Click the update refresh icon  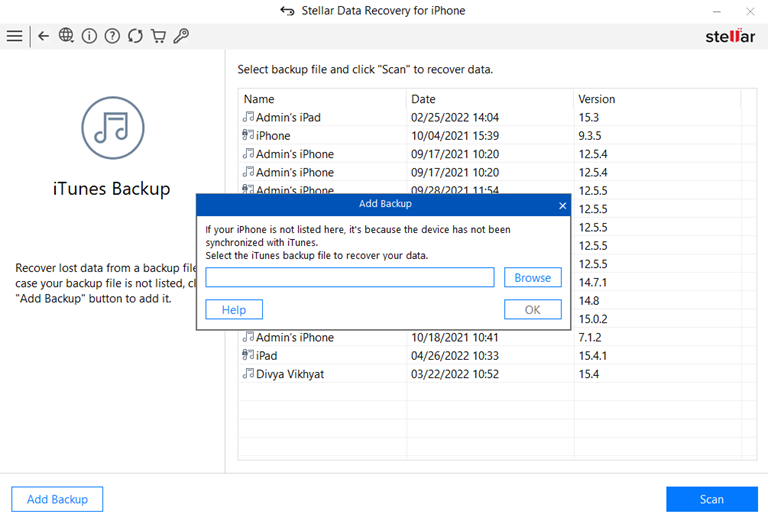pyautogui.click(x=135, y=36)
